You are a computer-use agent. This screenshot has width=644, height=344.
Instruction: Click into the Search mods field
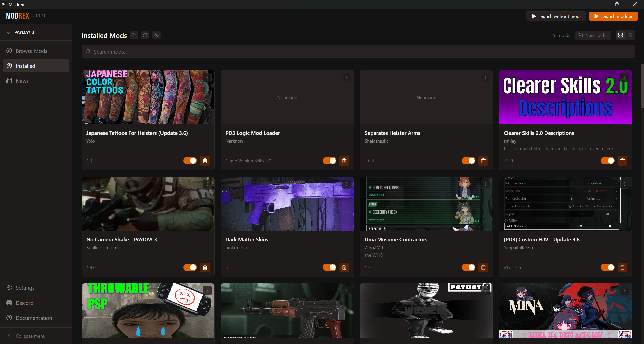pos(358,52)
